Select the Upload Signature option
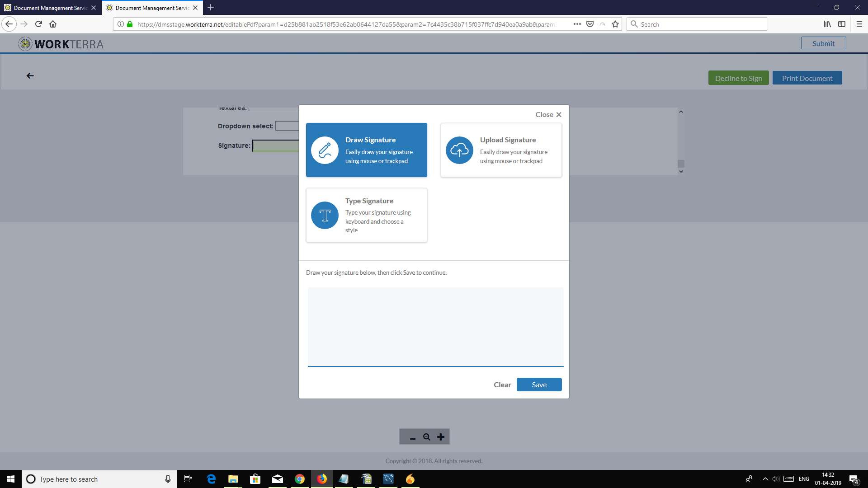The width and height of the screenshot is (868, 488). (501, 150)
